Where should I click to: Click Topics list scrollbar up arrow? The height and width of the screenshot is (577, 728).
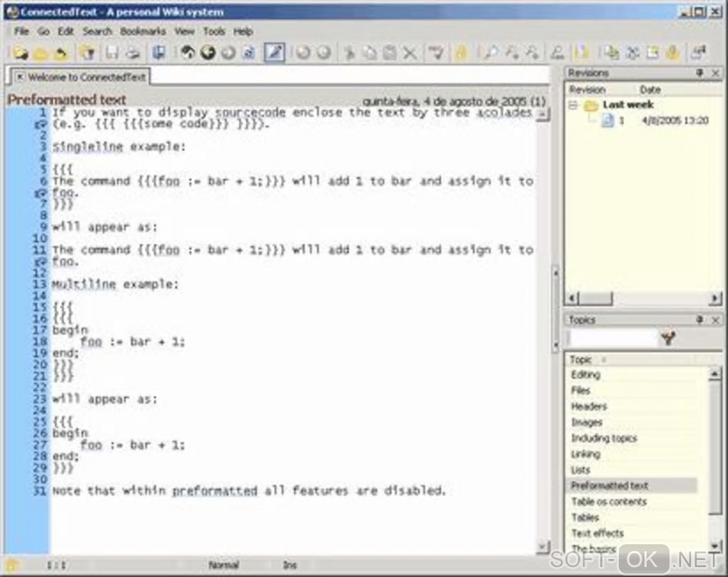pos(715,374)
